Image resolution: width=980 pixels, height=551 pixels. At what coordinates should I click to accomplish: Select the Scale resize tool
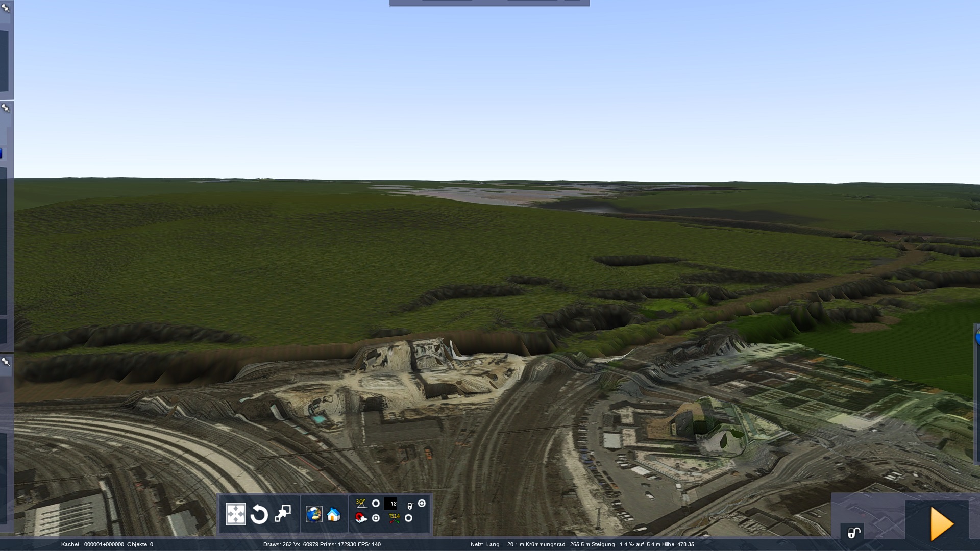click(x=283, y=514)
